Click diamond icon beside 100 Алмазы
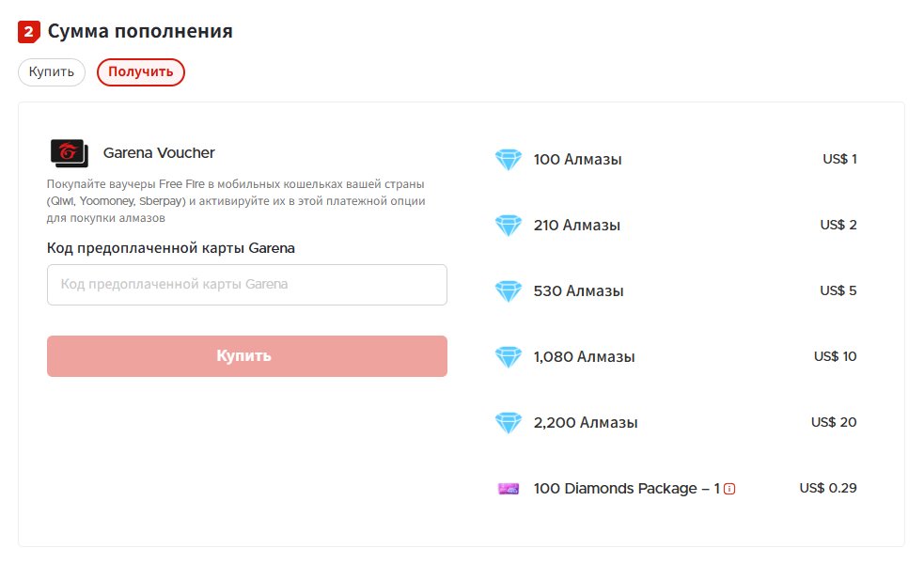Viewport: 924px width, 564px height. pos(508,160)
